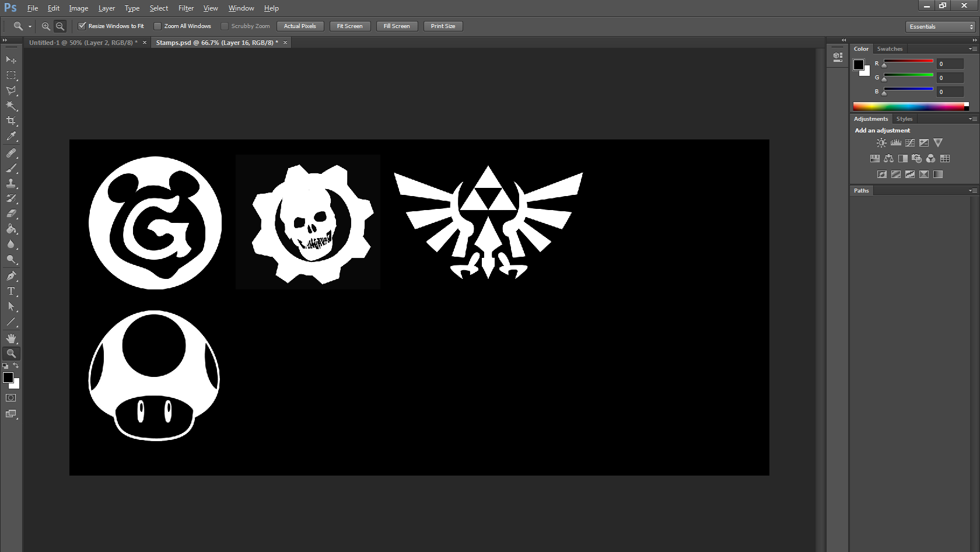Select the Rectangular Marquee tool
The height and width of the screenshot is (552, 980).
tap(11, 75)
